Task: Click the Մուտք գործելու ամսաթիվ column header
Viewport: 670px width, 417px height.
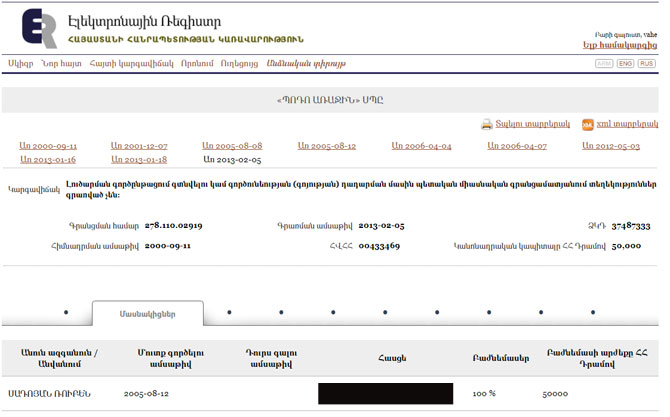Action: [x=170, y=358]
